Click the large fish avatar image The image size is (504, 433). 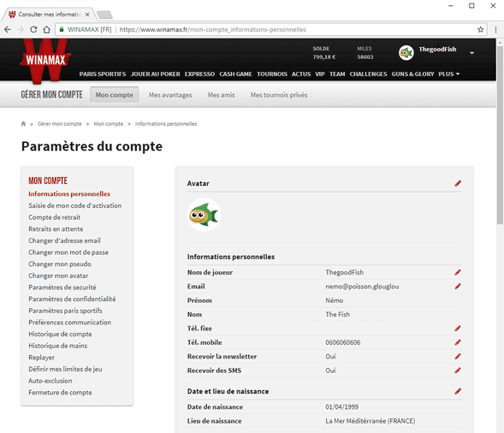pyautogui.click(x=204, y=215)
